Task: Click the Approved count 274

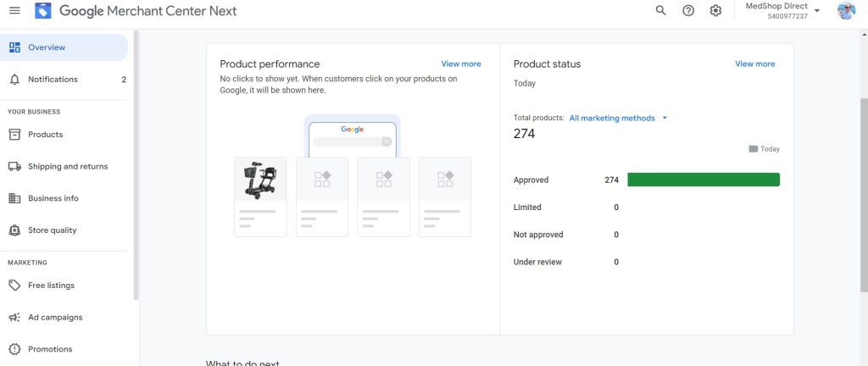Action: coord(612,180)
